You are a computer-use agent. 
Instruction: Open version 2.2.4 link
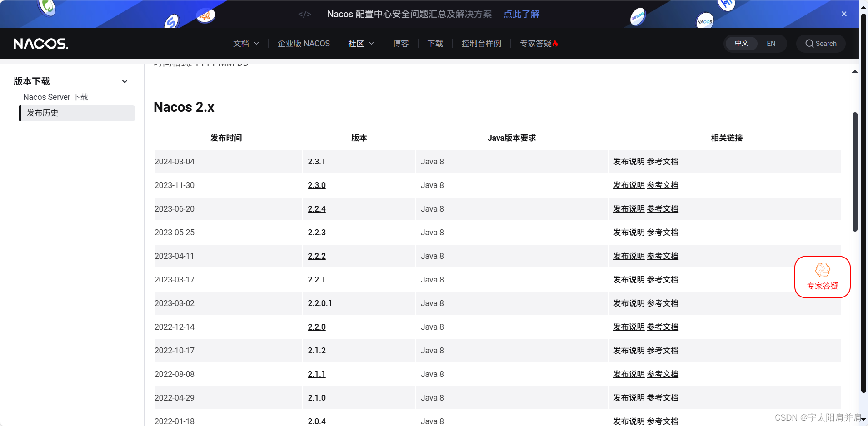coord(316,209)
